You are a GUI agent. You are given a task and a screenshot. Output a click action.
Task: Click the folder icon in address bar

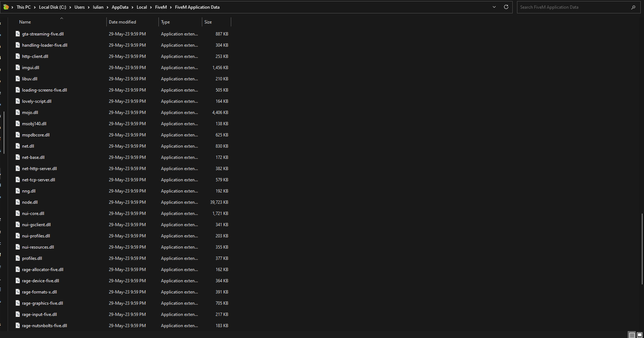click(x=6, y=7)
